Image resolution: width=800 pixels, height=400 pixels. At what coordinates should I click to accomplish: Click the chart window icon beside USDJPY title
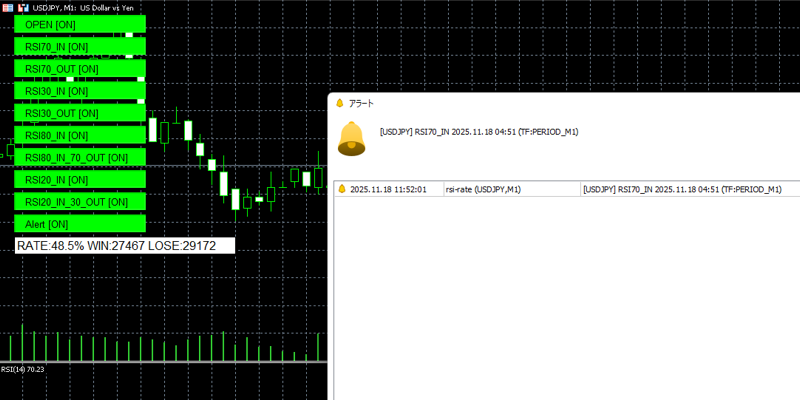click(7, 7)
